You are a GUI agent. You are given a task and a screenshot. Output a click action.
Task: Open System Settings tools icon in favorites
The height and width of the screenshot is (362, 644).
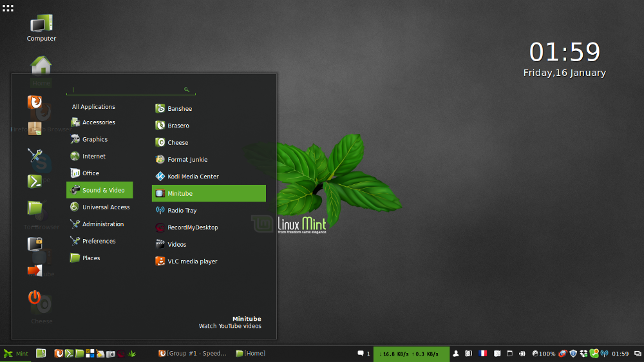pos(35,155)
